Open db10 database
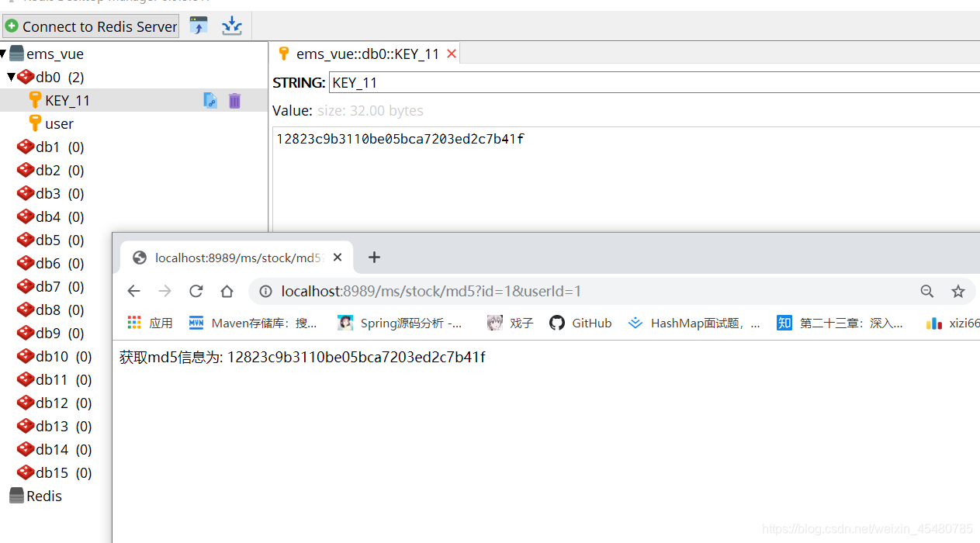Image resolution: width=980 pixels, height=543 pixels. click(x=54, y=356)
